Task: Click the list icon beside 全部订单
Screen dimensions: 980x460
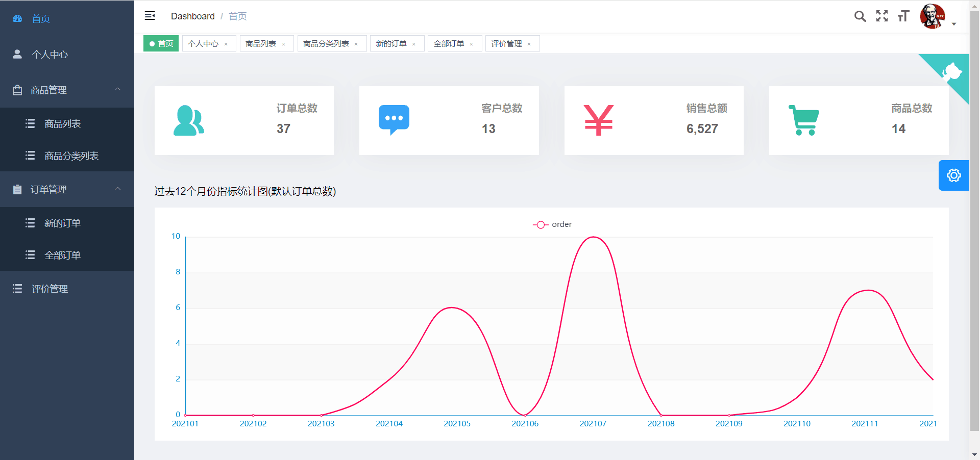Action: [30, 255]
